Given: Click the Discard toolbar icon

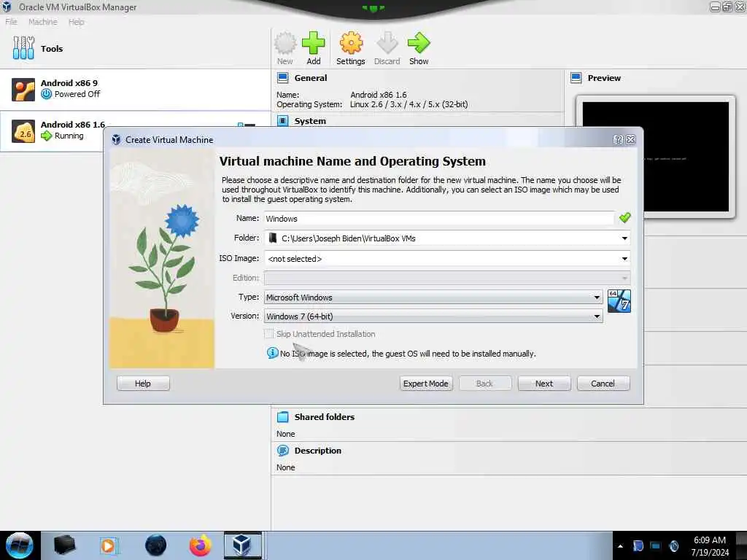Looking at the screenshot, I should (387, 43).
